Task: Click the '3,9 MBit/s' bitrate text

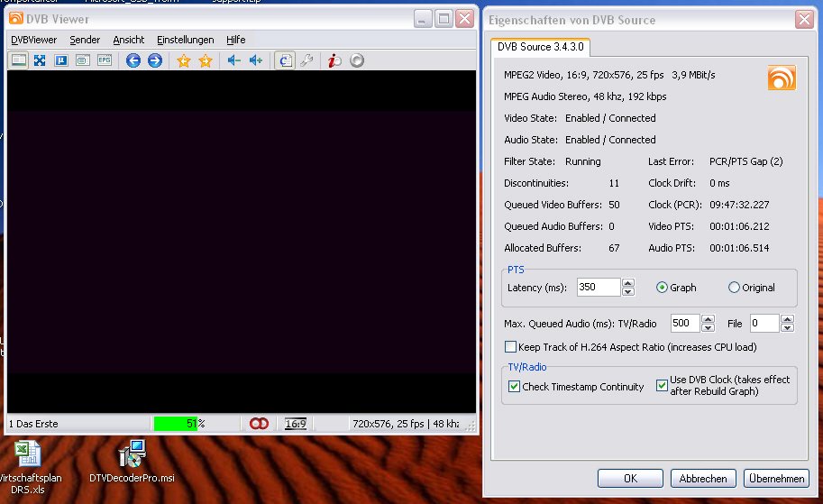Action: (x=693, y=75)
